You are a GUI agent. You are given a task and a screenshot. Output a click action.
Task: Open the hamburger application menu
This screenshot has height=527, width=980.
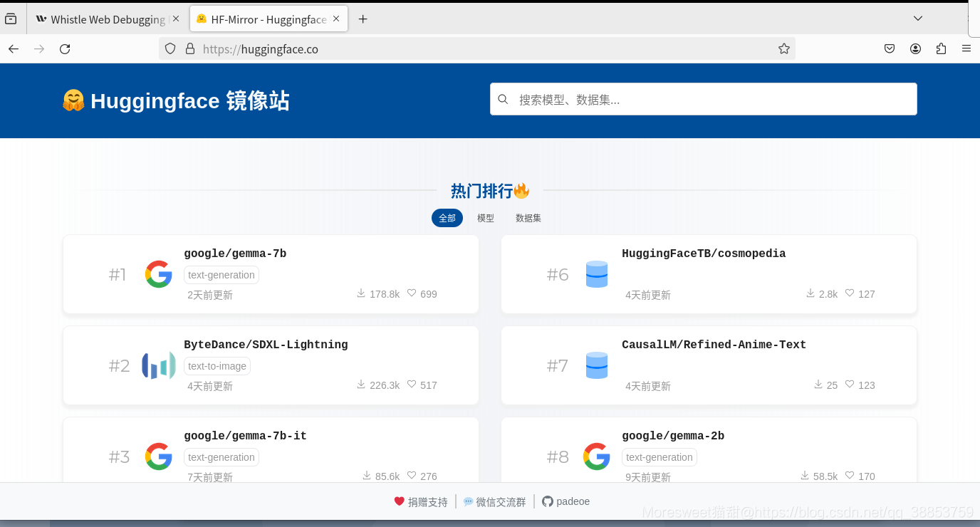[966, 49]
